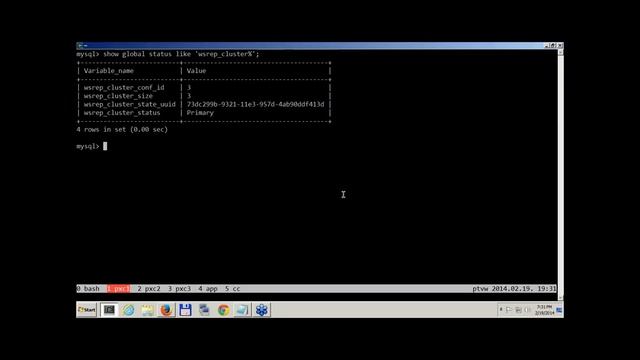
Task: Click the wsrep_cluster_size variable name
Action: point(118,96)
